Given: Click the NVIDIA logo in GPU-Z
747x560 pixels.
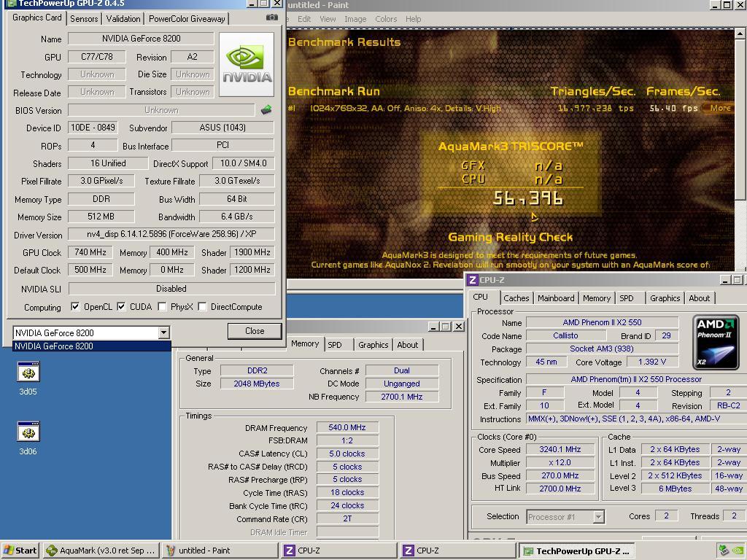Looking at the screenshot, I should click(247, 64).
